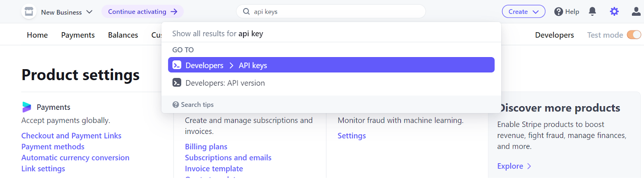Click the terminal icon beside API version
This screenshot has width=644, height=183.
click(x=177, y=83)
